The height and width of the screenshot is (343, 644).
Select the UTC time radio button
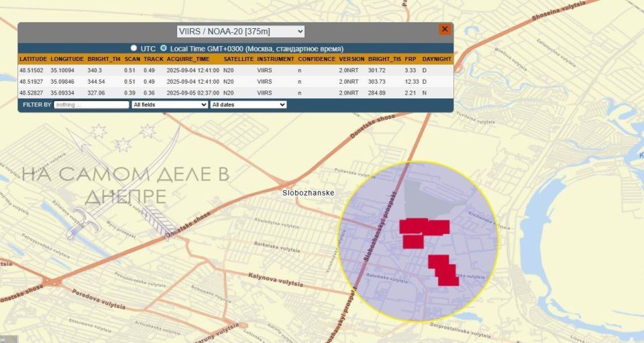[134, 48]
